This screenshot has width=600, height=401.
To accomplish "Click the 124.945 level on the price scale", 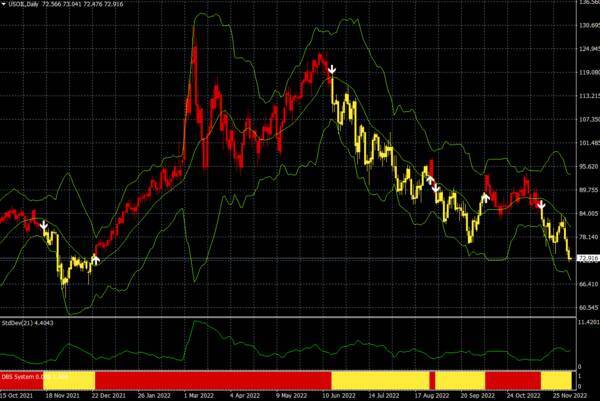I will click(587, 50).
